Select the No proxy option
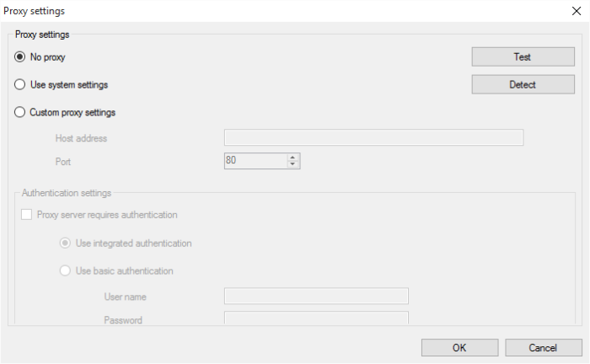This screenshot has height=364, width=590. pos(20,57)
